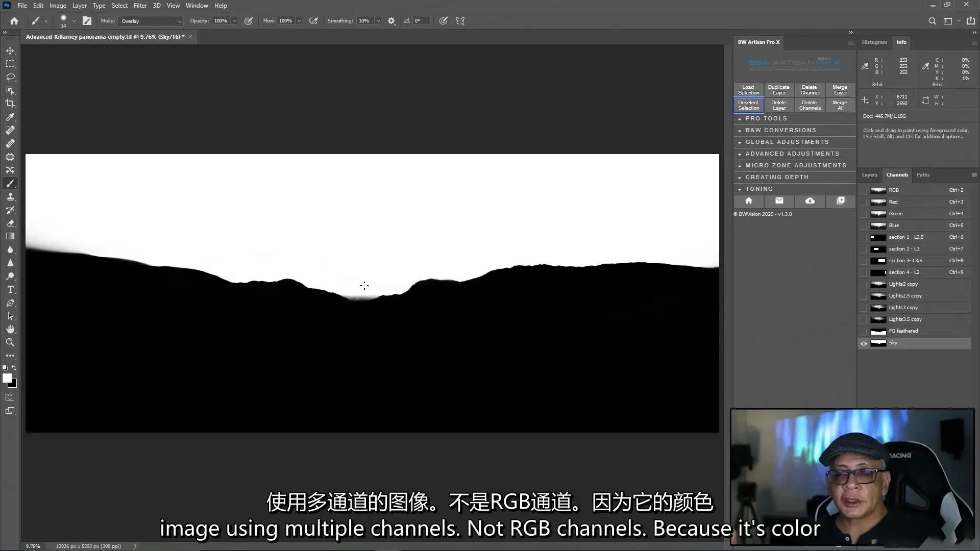Image resolution: width=980 pixels, height=551 pixels.
Task: Open the blend Mode dropdown
Action: (x=151, y=21)
